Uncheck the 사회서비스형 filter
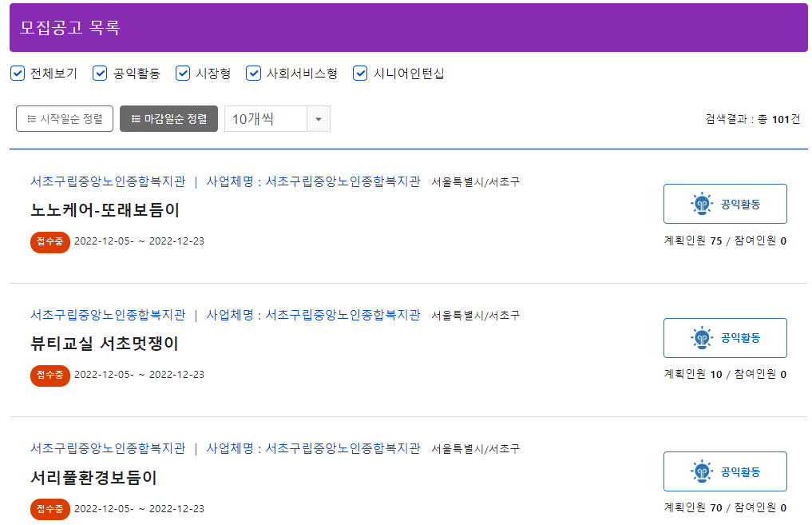The height and width of the screenshot is (525, 812). pyautogui.click(x=253, y=73)
